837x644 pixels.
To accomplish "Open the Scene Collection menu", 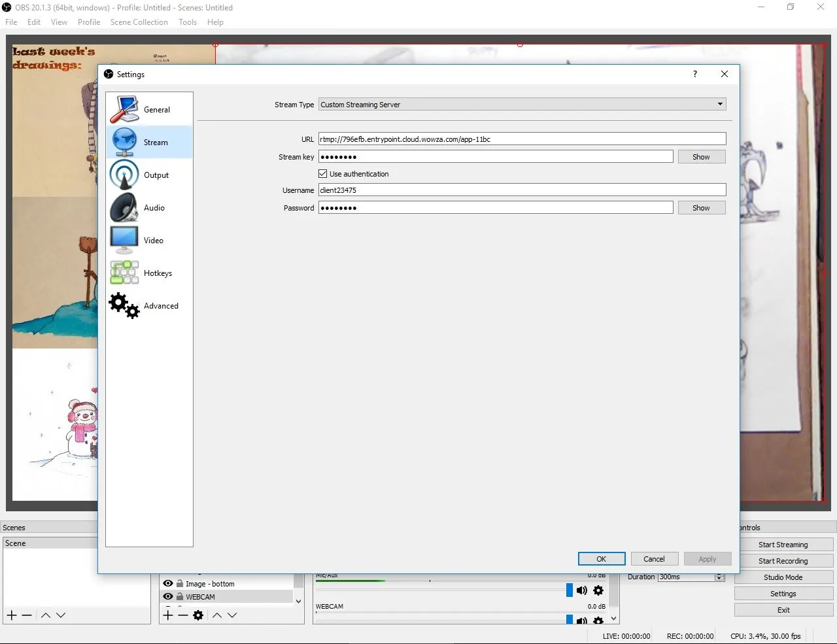I will tap(139, 22).
